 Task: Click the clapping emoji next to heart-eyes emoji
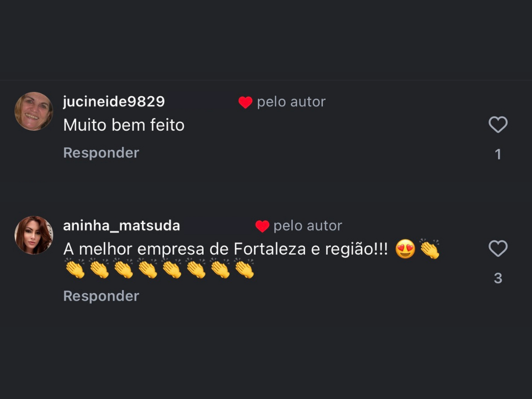coord(429,250)
